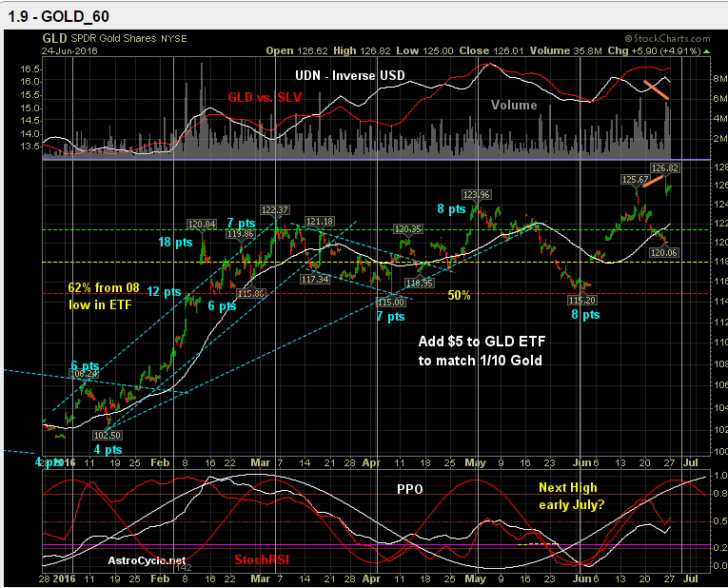Click the '7 pts' label near 122.37
The width and height of the screenshot is (728, 588).
point(242,224)
